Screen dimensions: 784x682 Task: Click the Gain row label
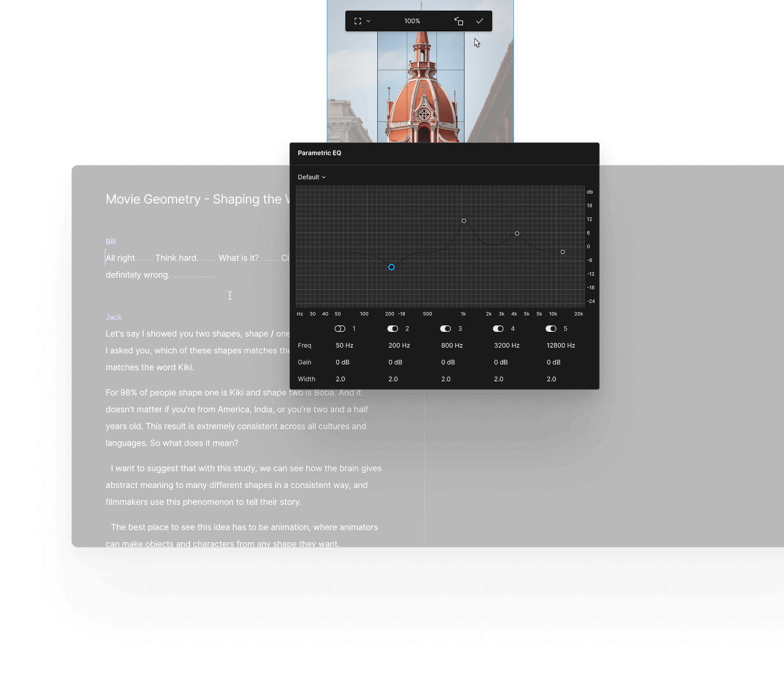[x=304, y=362]
